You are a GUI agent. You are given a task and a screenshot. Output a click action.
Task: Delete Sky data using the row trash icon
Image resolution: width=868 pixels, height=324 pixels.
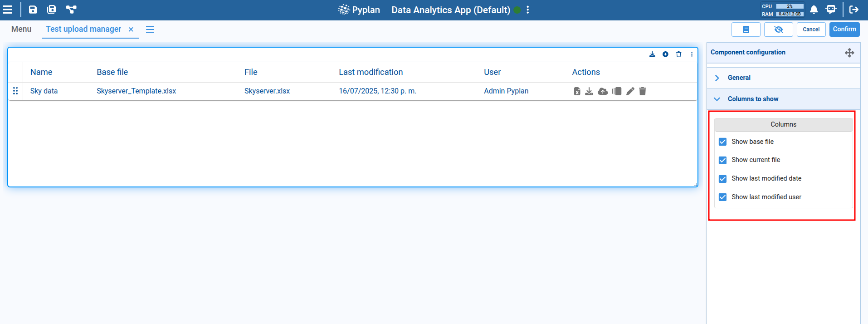pos(643,91)
